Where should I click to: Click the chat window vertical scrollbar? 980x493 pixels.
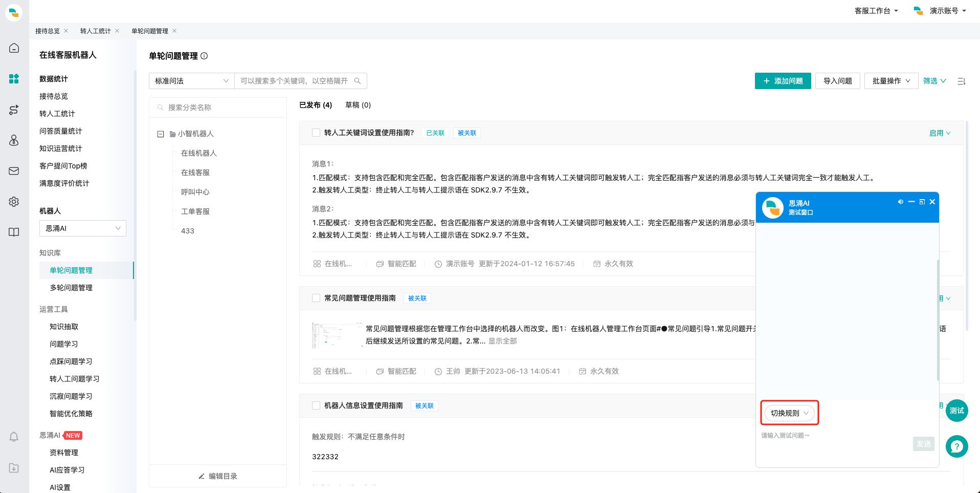pyautogui.click(x=938, y=320)
